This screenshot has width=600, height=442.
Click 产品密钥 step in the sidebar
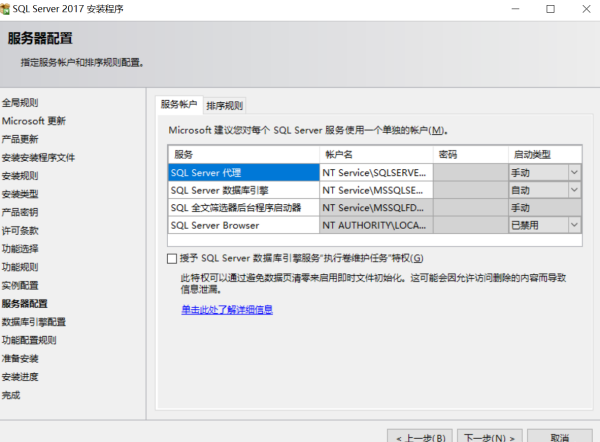tap(20, 212)
